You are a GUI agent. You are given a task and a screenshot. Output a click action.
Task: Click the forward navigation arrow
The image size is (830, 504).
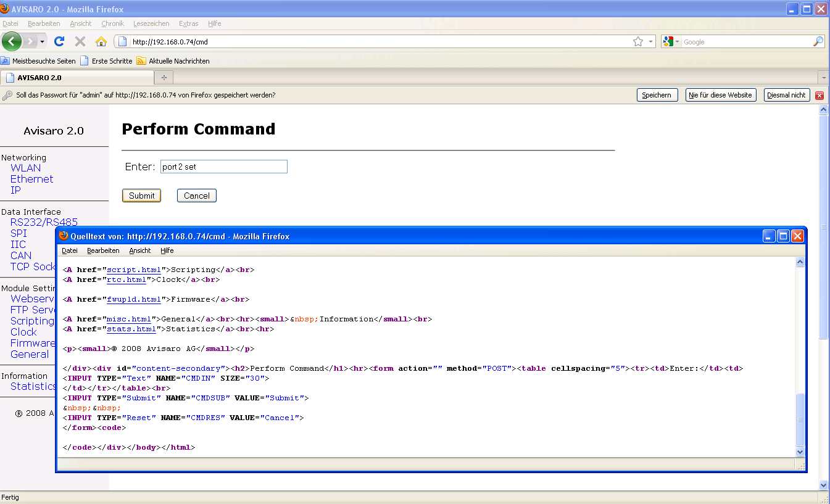(29, 41)
